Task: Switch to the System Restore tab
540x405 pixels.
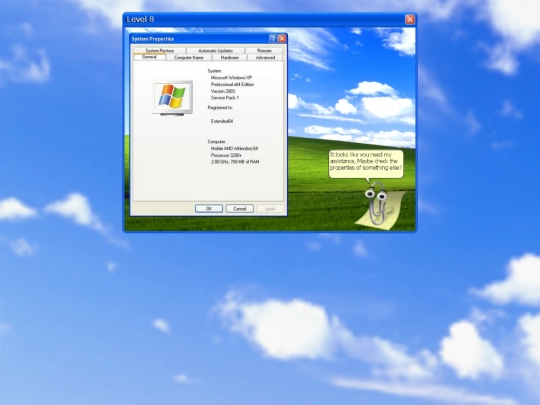Action: coord(160,51)
